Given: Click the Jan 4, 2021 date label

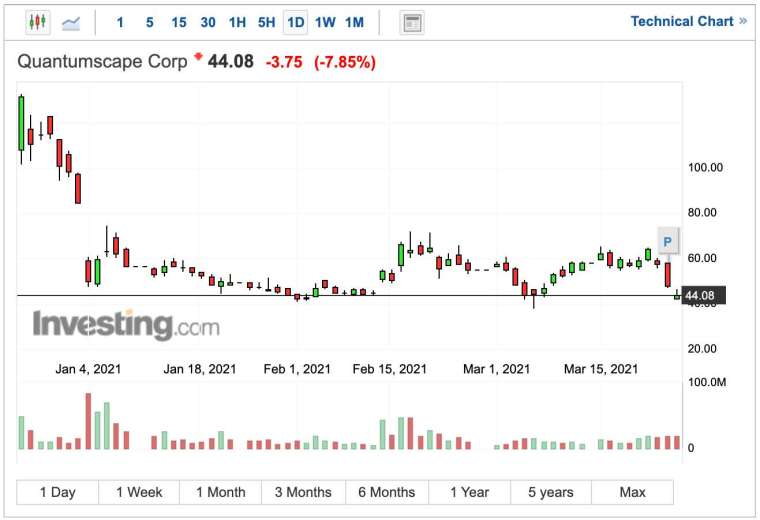Looking at the screenshot, I should (88, 369).
